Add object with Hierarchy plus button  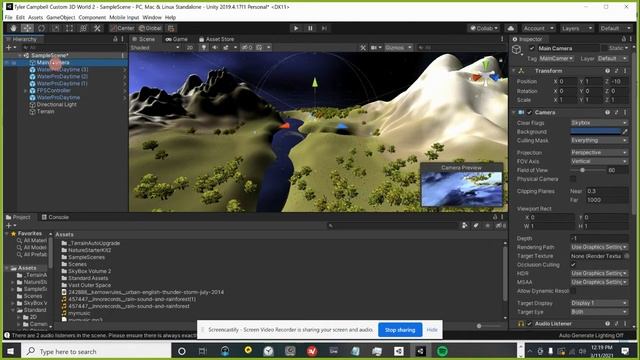coord(9,48)
